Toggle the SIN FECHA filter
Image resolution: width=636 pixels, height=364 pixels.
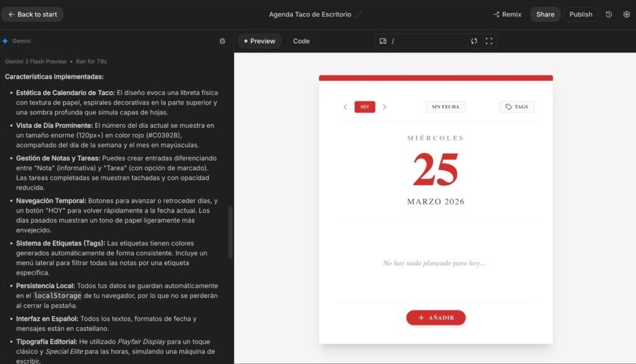[444, 106]
